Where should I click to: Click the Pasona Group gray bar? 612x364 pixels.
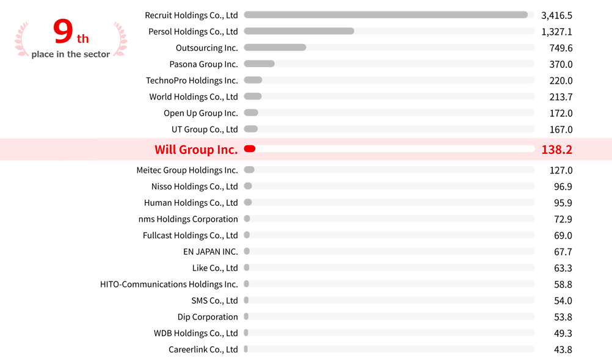coord(259,64)
